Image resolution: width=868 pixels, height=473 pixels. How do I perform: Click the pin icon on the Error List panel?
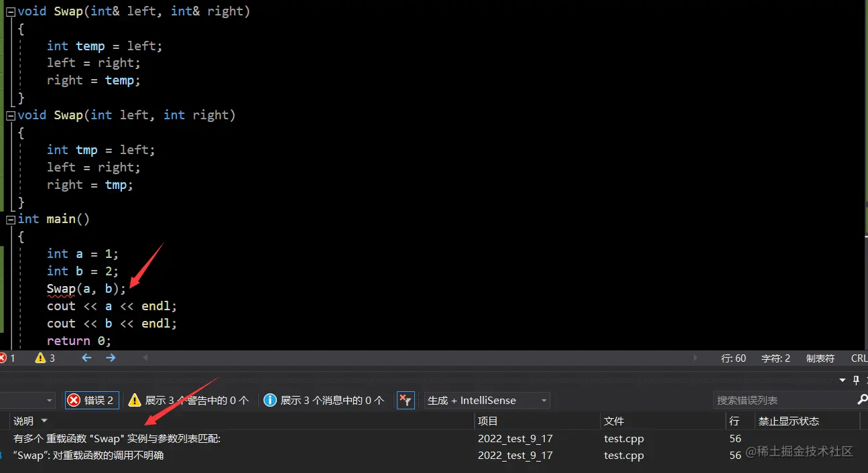[x=855, y=381]
